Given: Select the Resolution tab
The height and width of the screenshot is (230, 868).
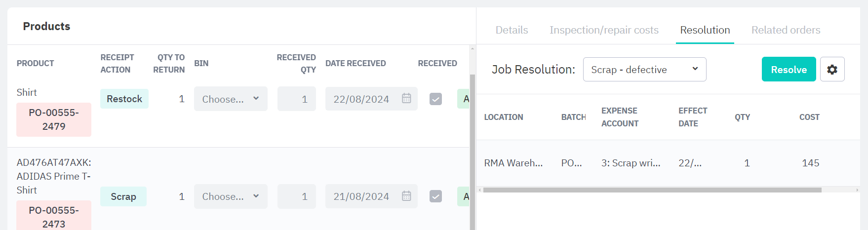Looking at the screenshot, I should click(x=705, y=30).
